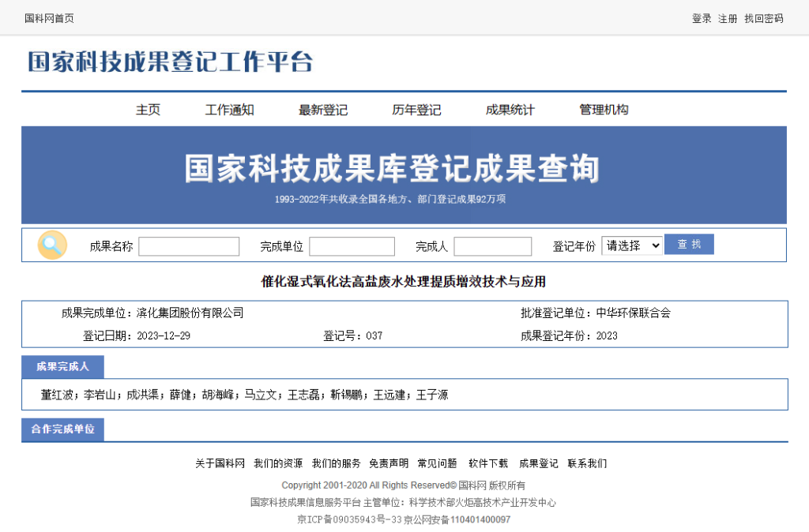The width and height of the screenshot is (809, 532).
Task: Click the 1993-2022年共收录 banner subtitle
Action: click(390, 199)
